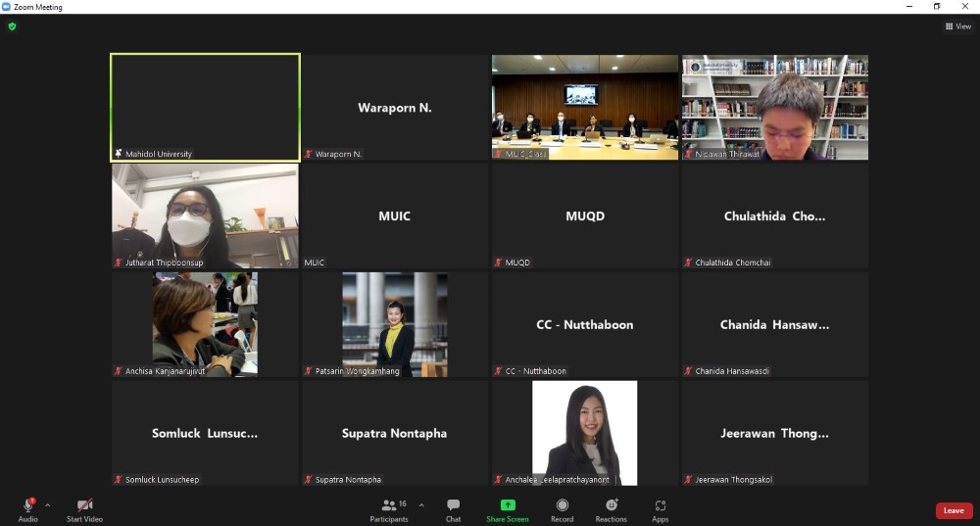
Task: Open the Reactions menu
Action: (x=611, y=507)
